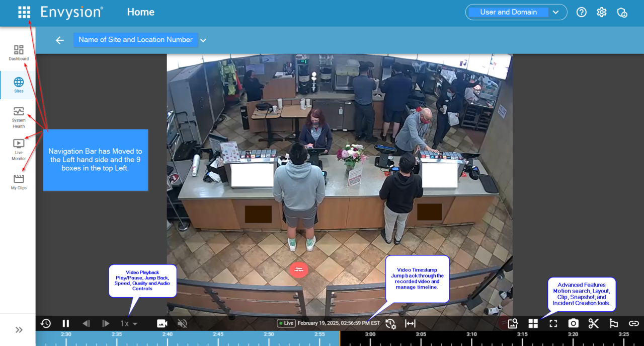Viewport: 644px width, 346px height.
Task: Go to Dashboard in the sidebar
Action: click(x=19, y=53)
